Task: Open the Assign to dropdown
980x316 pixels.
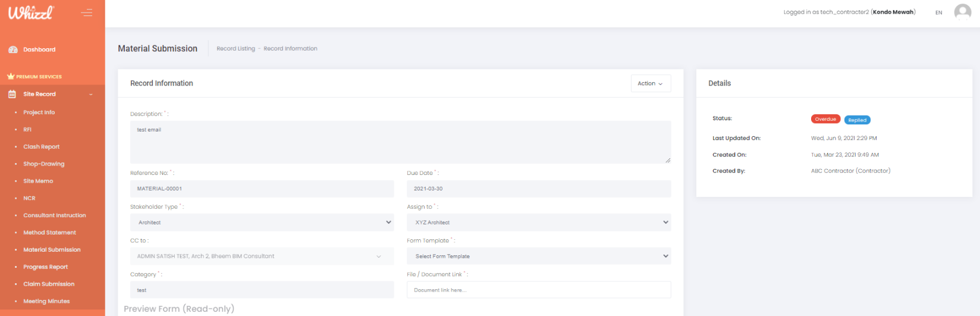Action: click(538, 223)
